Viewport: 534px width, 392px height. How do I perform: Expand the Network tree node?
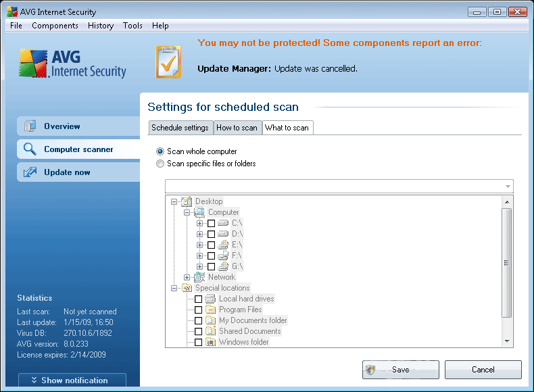pyautogui.click(x=187, y=277)
